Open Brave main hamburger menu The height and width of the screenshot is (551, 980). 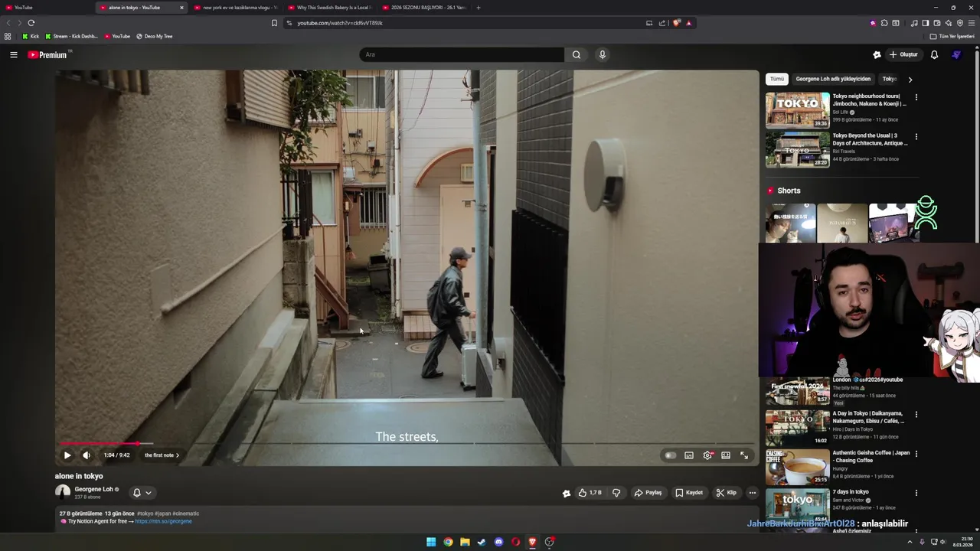click(972, 23)
